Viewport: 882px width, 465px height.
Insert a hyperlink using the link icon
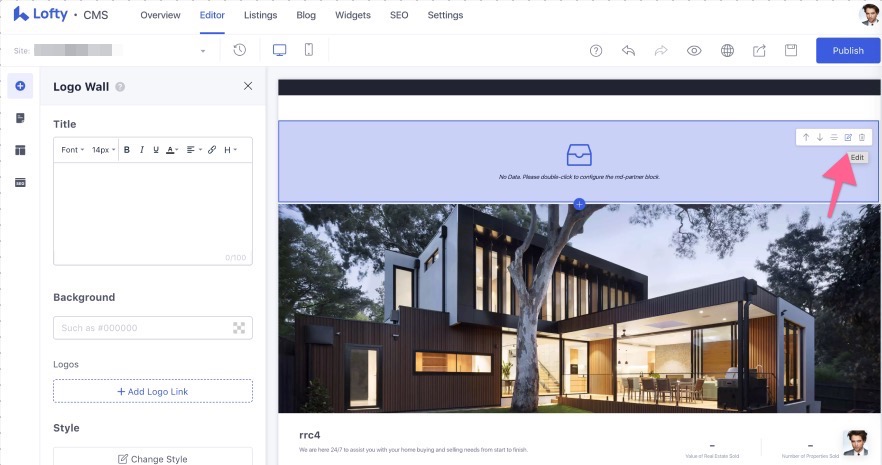pyautogui.click(x=212, y=150)
